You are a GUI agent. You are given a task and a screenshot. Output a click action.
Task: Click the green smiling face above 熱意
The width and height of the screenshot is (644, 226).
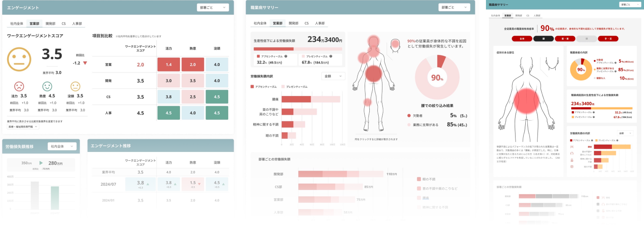click(x=47, y=86)
